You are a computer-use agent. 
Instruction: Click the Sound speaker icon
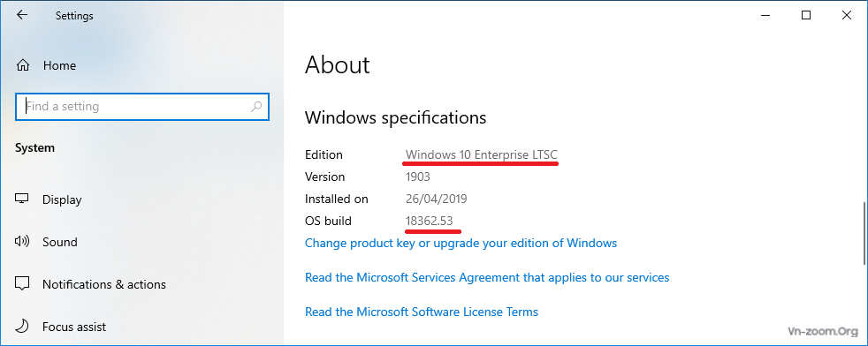[22, 242]
